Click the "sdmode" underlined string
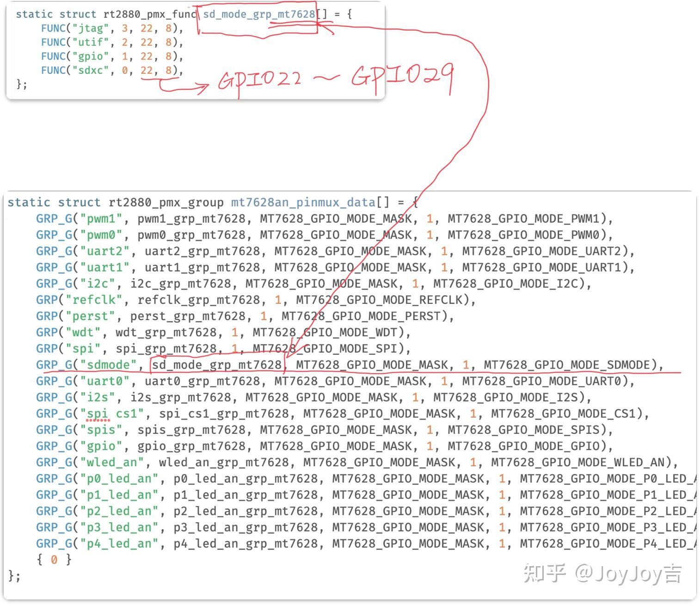700x605 pixels. pyautogui.click(x=109, y=365)
